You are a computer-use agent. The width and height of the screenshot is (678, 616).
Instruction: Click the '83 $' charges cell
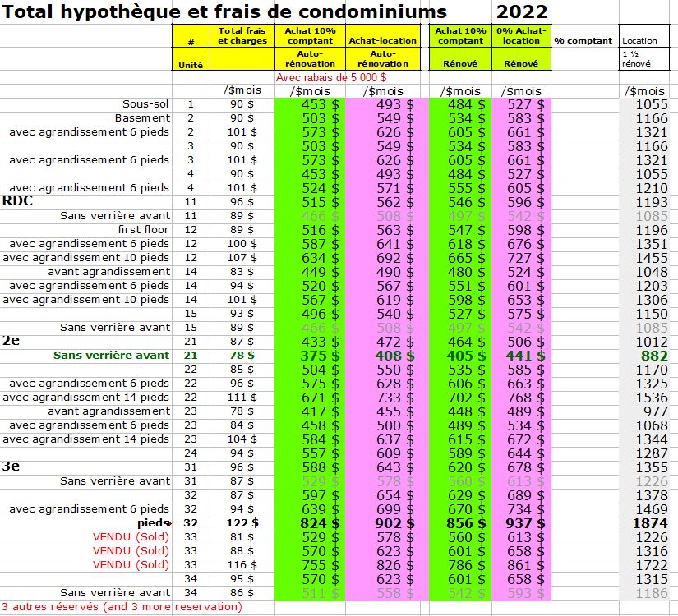(242, 272)
